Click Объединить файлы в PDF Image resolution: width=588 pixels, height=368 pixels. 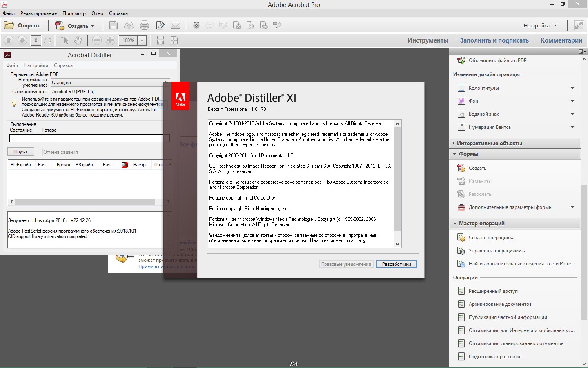[497, 61]
